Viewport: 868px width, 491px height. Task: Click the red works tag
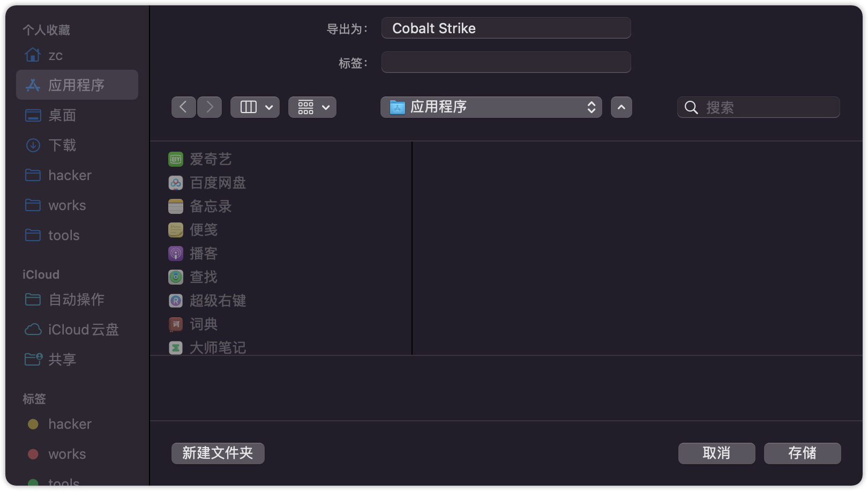tap(67, 454)
